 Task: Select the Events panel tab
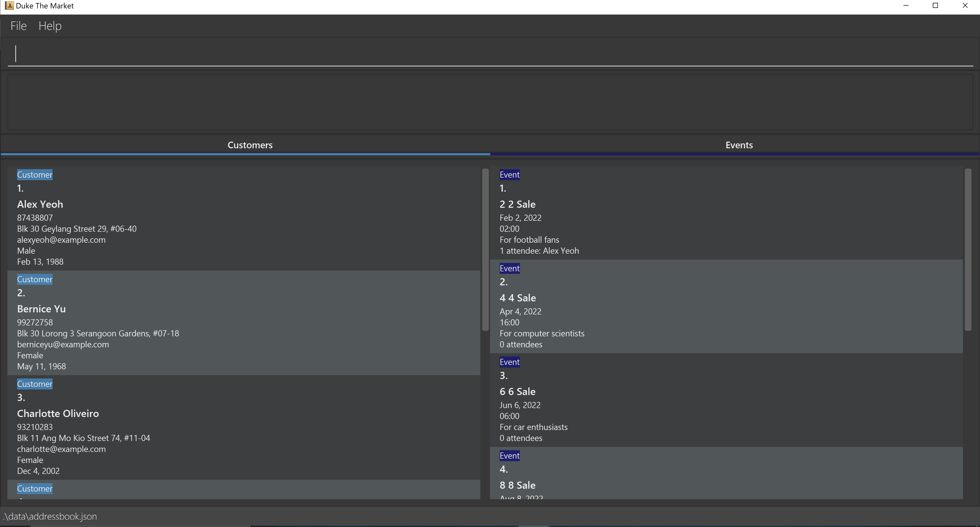click(x=739, y=145)
